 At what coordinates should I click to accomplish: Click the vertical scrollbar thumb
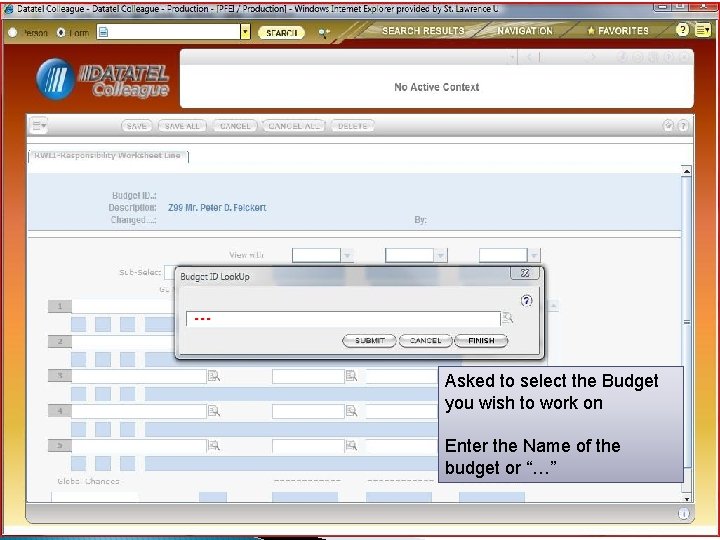pyautogui.click(x=686, y=322)
